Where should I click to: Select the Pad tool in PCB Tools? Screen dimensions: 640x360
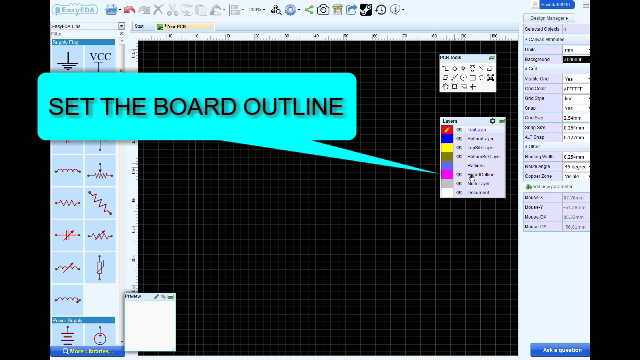point(454,68)
